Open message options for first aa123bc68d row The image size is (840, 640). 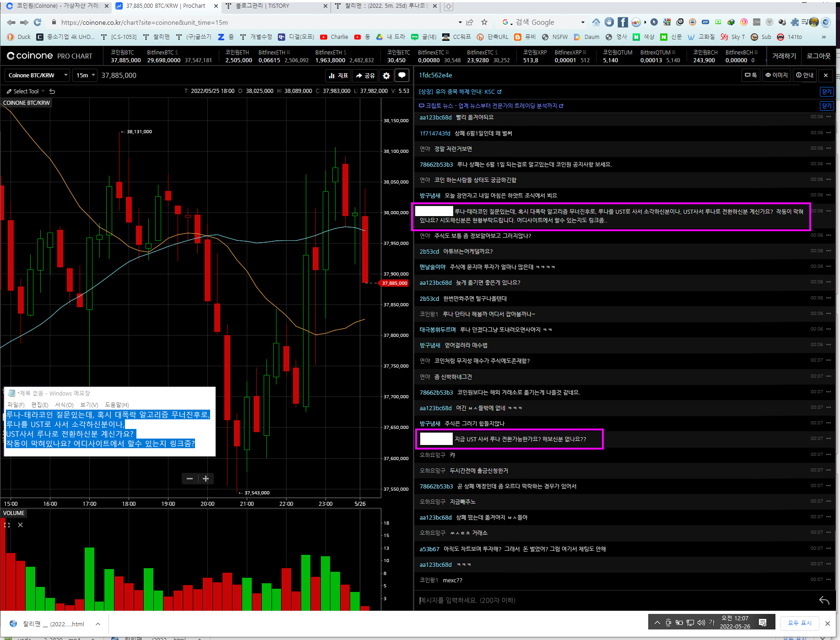[829, 117]
